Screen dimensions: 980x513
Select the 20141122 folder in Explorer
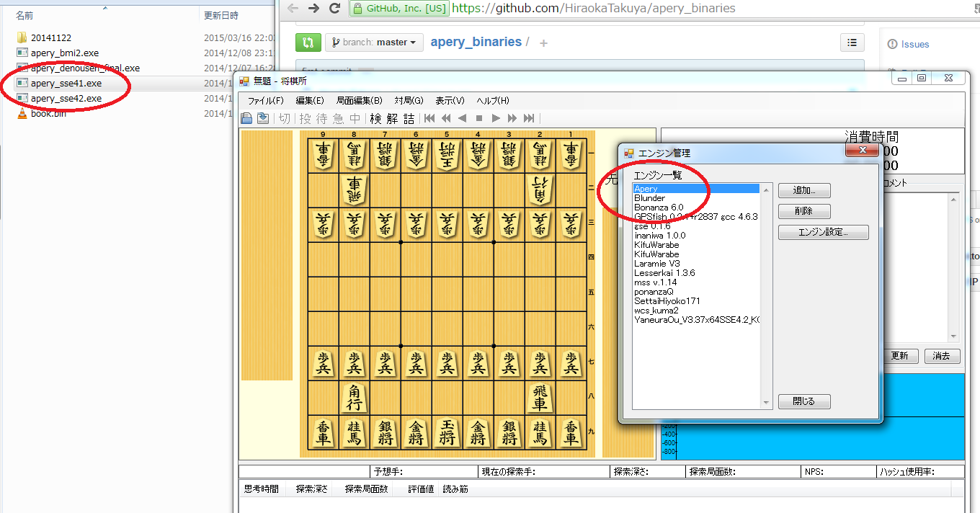(x=50, y=37)
